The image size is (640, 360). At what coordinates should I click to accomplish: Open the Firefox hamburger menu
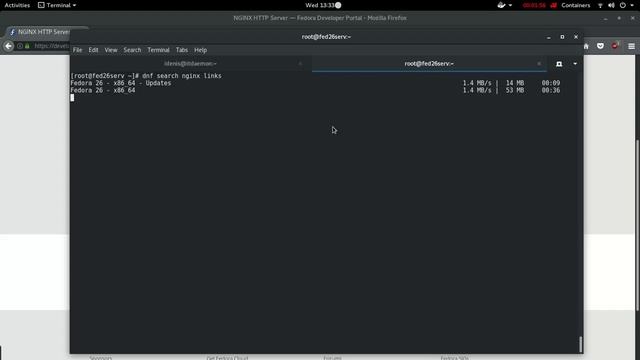pos(631,46)
